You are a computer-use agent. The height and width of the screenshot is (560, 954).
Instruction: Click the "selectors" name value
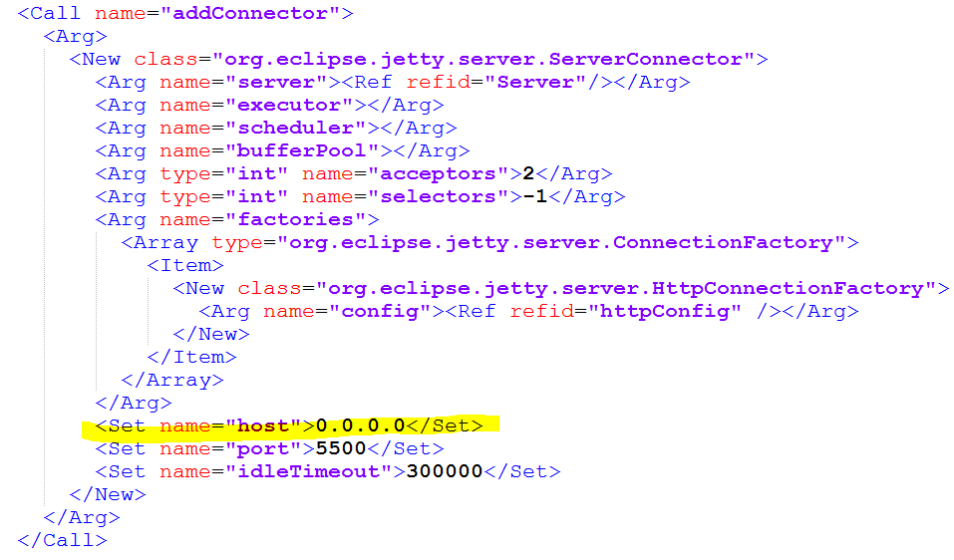tap(438, 197)
